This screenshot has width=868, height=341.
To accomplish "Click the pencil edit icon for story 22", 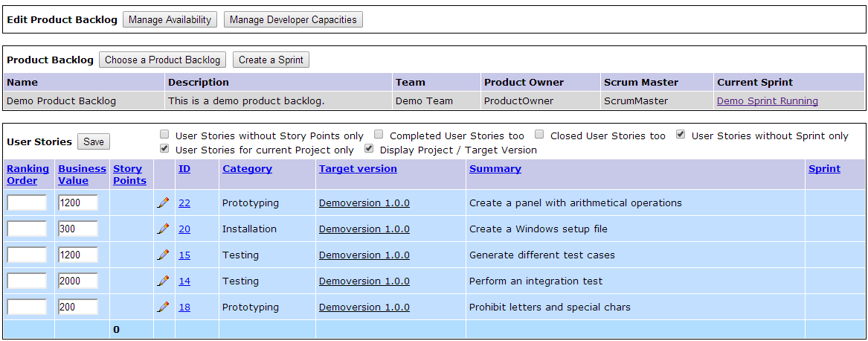I will point(163,203).
